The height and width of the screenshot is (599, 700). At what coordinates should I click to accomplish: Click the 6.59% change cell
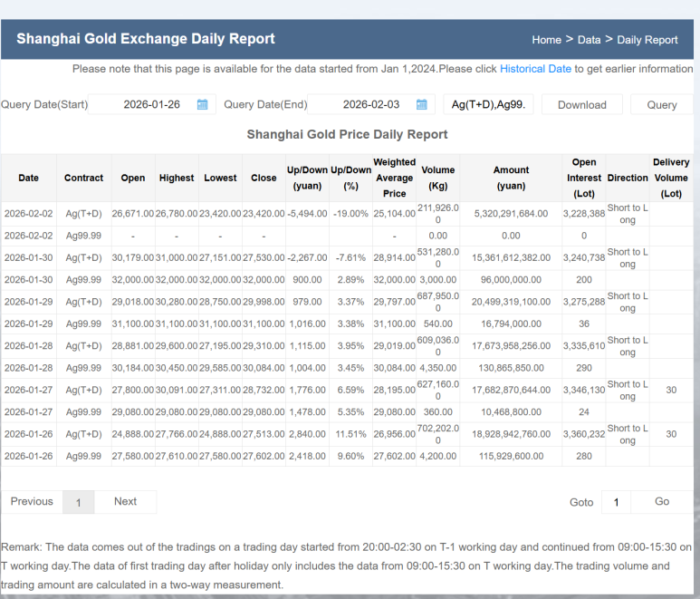coord(350,390)
